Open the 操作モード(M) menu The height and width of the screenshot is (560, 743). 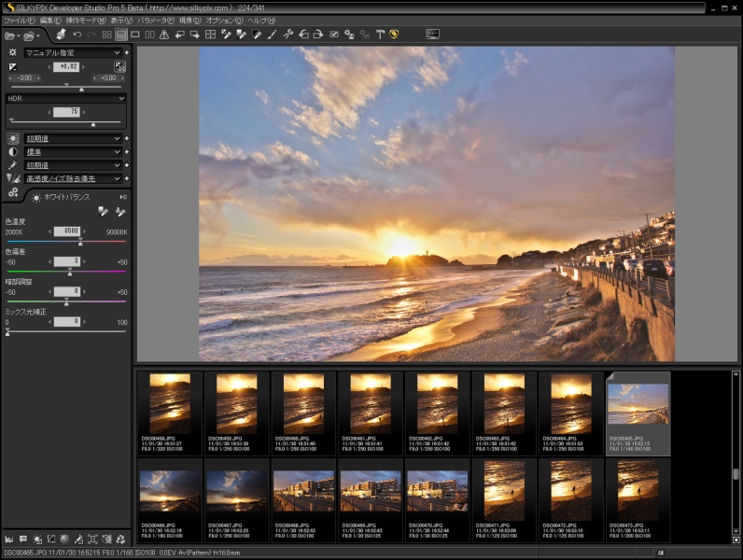(86, 21)
